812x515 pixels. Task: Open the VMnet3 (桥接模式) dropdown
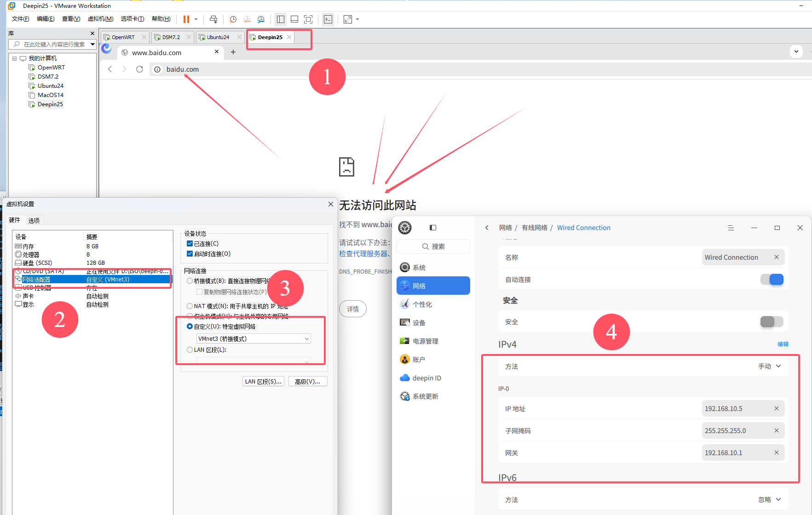(253, 339)
